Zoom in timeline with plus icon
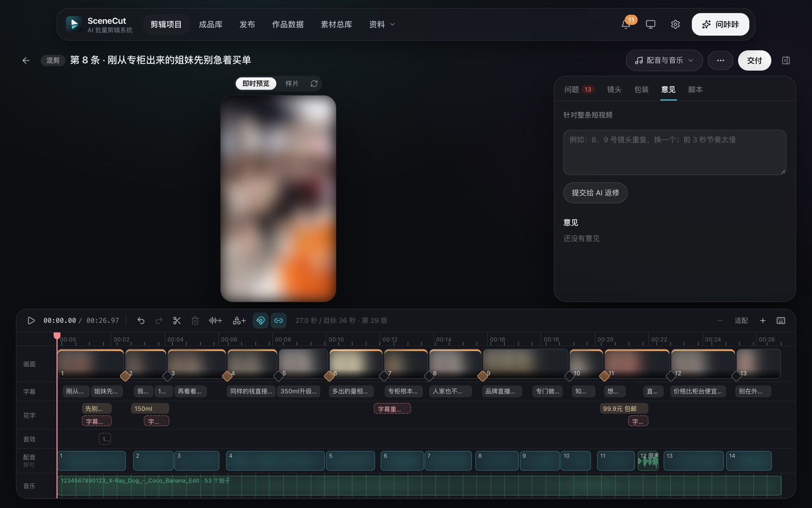The width and height of the screenshot is (812, 508). [x=763, y=321]
